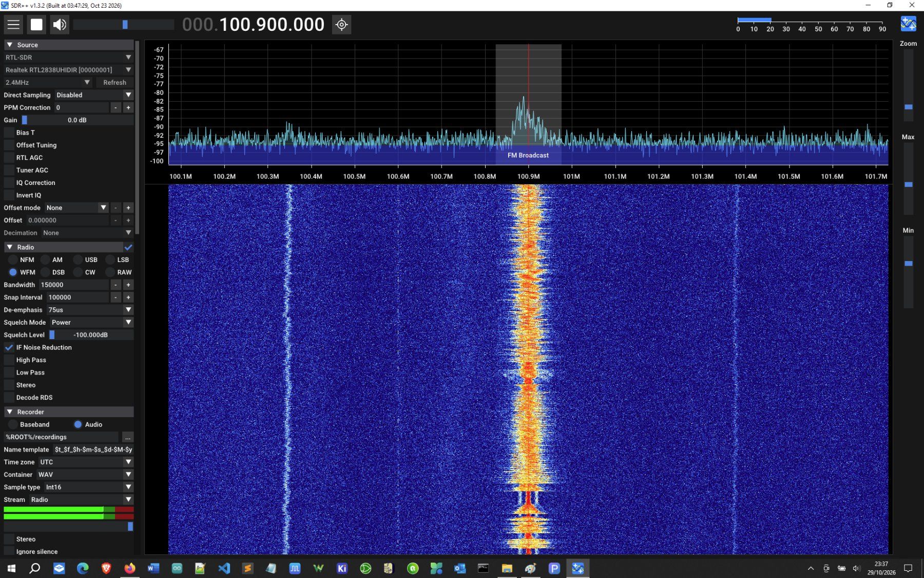Viewport: 924px width, 578px height.
Task: Click the Name template input field
Action: (93, 450)
